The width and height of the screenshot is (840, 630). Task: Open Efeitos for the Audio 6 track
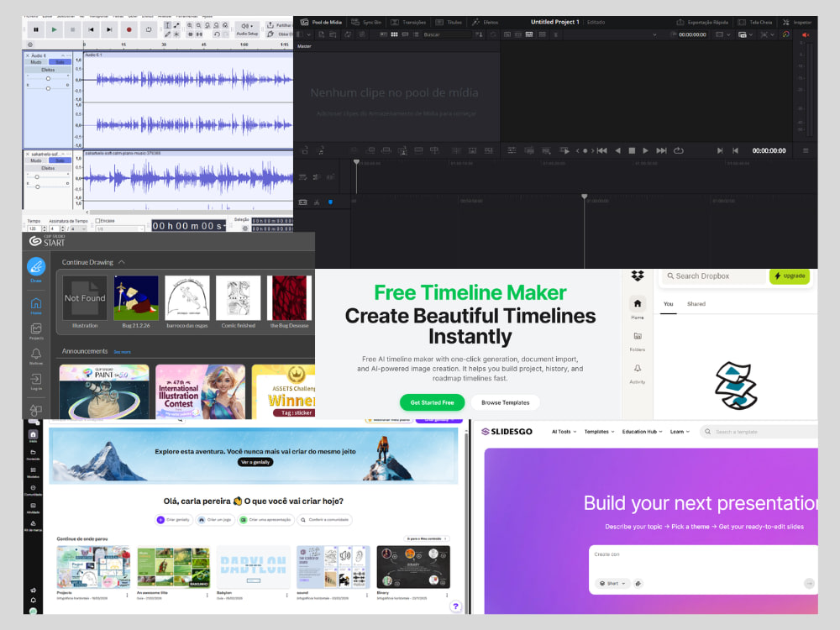tap(48, 70)
